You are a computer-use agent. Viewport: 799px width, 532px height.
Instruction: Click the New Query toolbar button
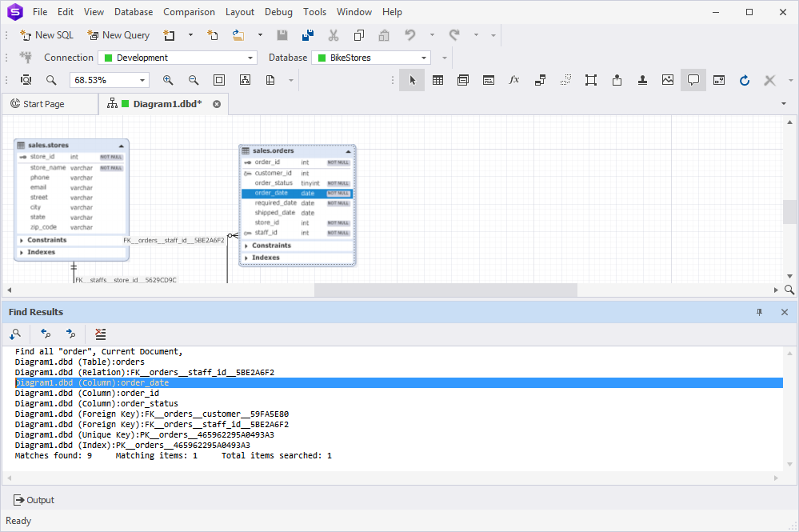tap(118, 35)
